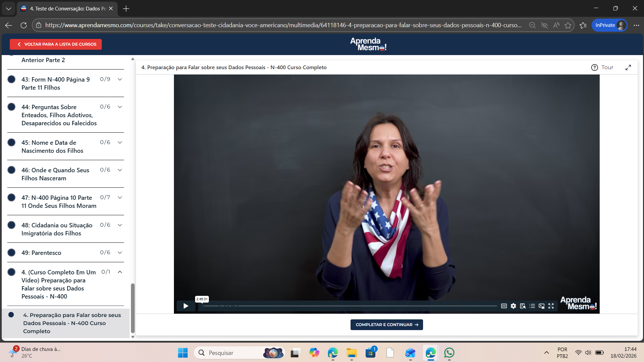Viewport: 644px width, 362px height.
Task: Add page to favorites star icon
Action: coord(568,25)
